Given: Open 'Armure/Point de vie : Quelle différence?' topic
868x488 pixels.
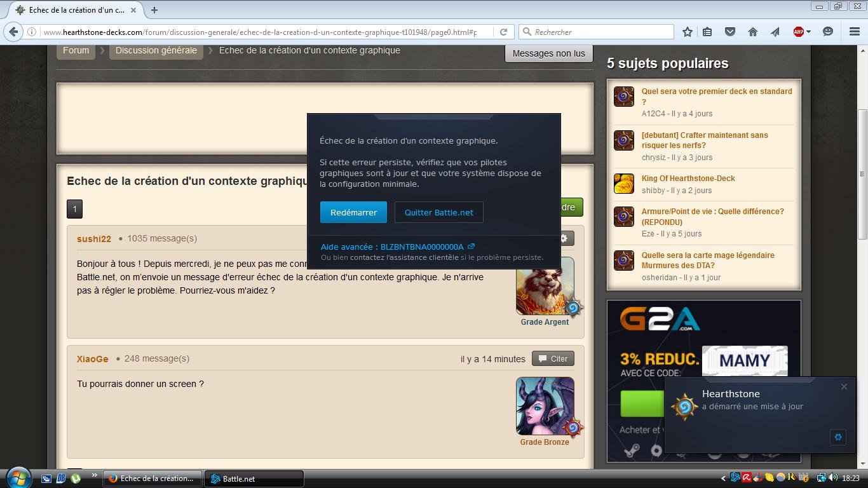Looking at the screenshot, I should (x=713, y=217).
